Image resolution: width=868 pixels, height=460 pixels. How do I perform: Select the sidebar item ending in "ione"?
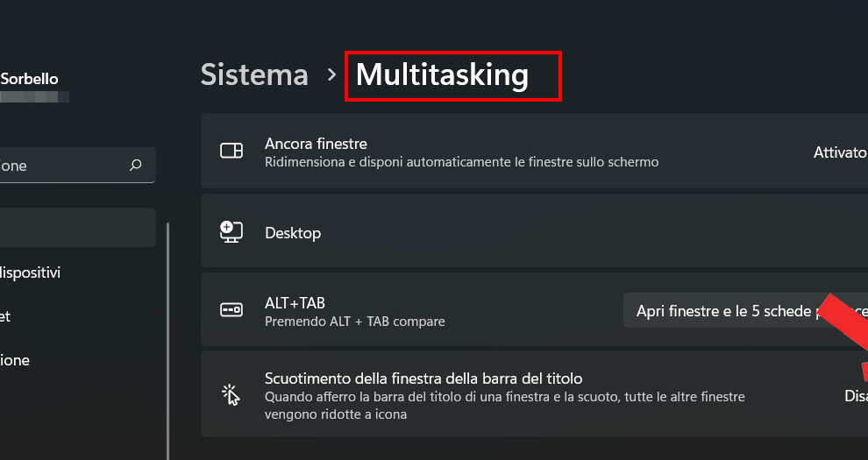coord(16,360)
